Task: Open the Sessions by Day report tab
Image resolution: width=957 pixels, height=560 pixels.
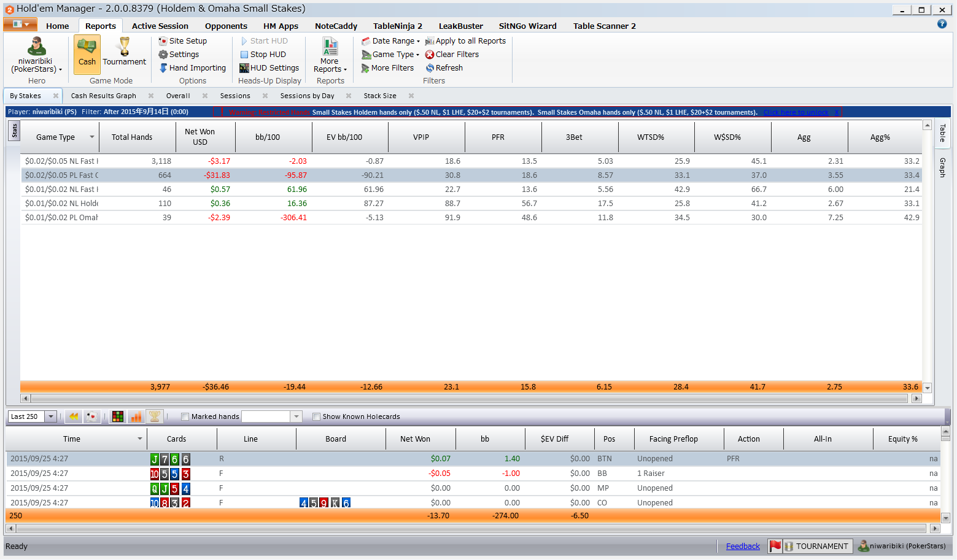Action: 307,96
